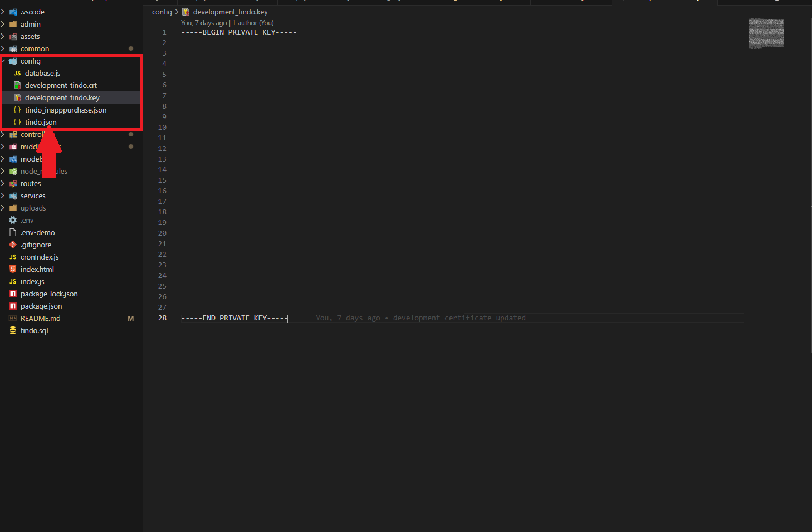
Task: Click the tindo.sql database icon
Action: 13,331
